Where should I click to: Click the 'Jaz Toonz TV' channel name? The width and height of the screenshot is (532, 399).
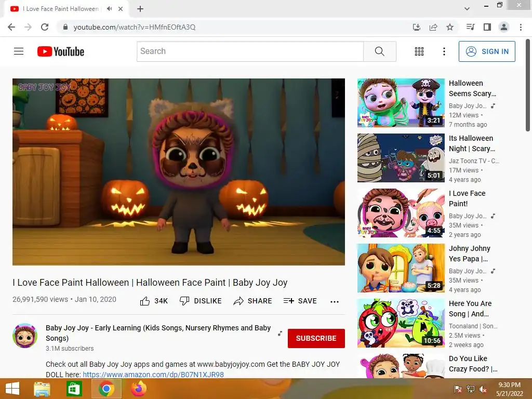point(474,161)
